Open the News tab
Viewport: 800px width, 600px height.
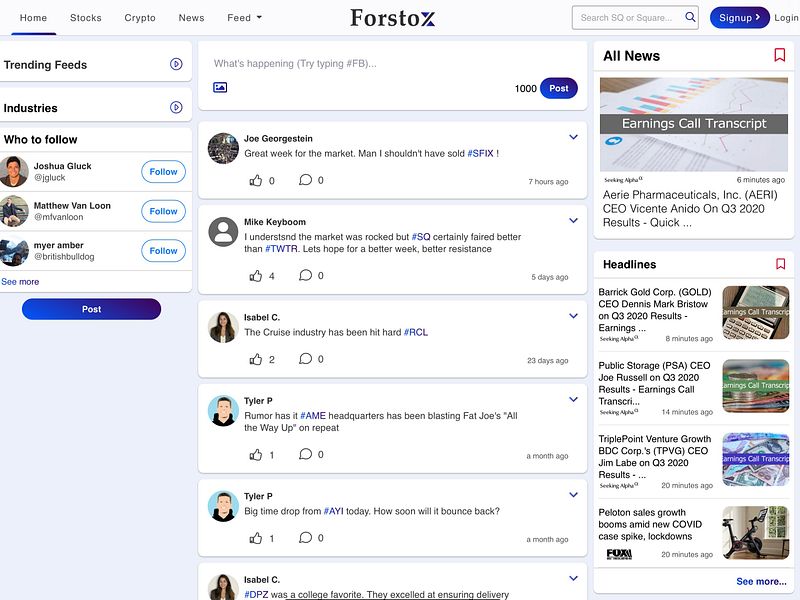[191, 17]
